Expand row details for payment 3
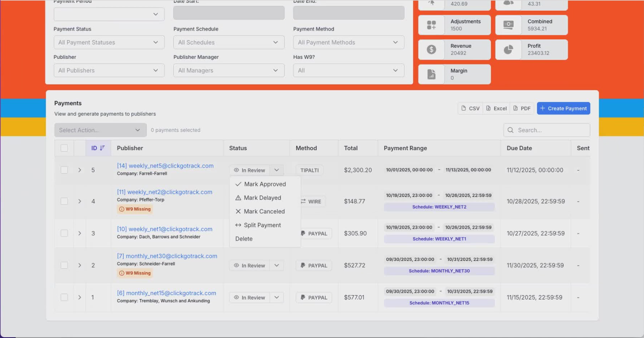This screenshot has width=644, height=338. [80, 234]
